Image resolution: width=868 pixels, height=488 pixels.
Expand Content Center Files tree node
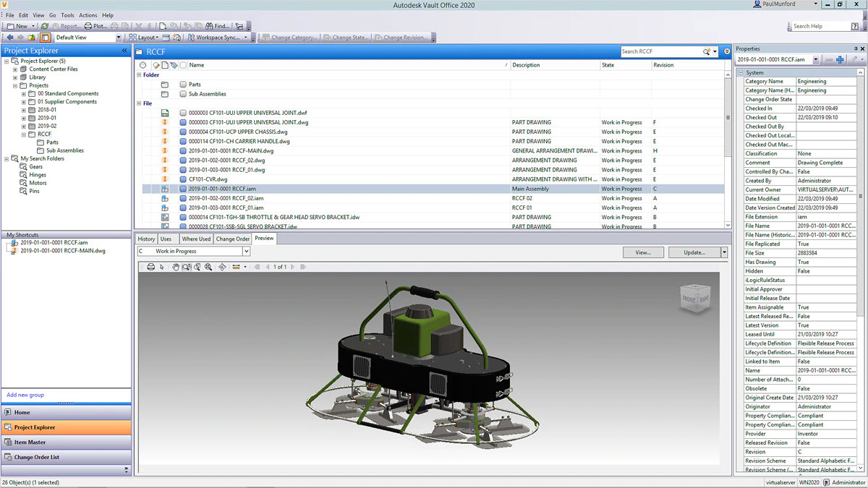click(x=15, y=69)
